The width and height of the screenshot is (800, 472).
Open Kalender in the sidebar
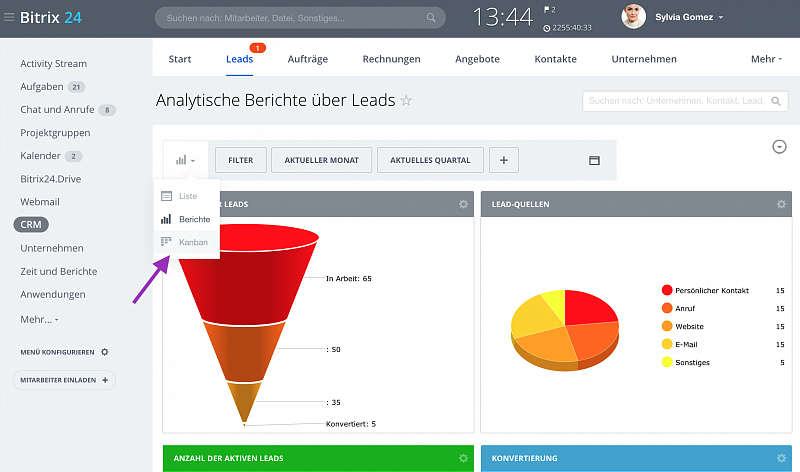point(40,156)
